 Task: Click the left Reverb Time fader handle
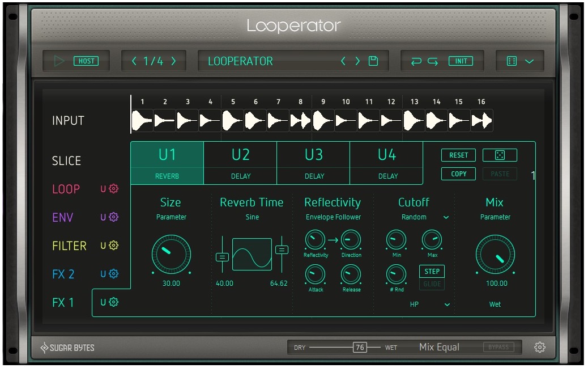point(222,257)
